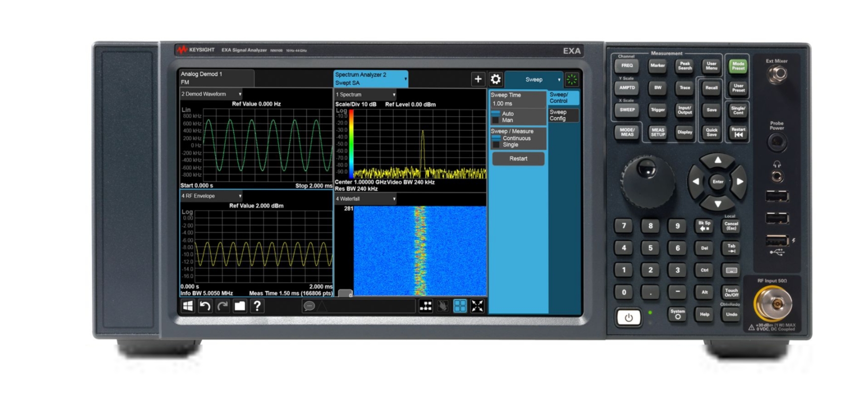The width and height of the screenshot is (868, 402).
Task: Push the hardware keyboard icon key
Action: click(731, 270)
